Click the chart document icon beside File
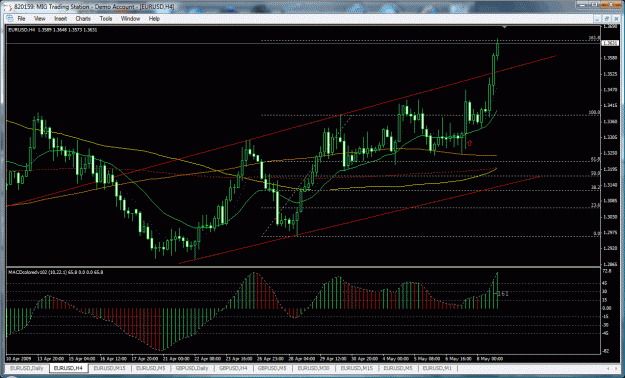 pos(9,19)
